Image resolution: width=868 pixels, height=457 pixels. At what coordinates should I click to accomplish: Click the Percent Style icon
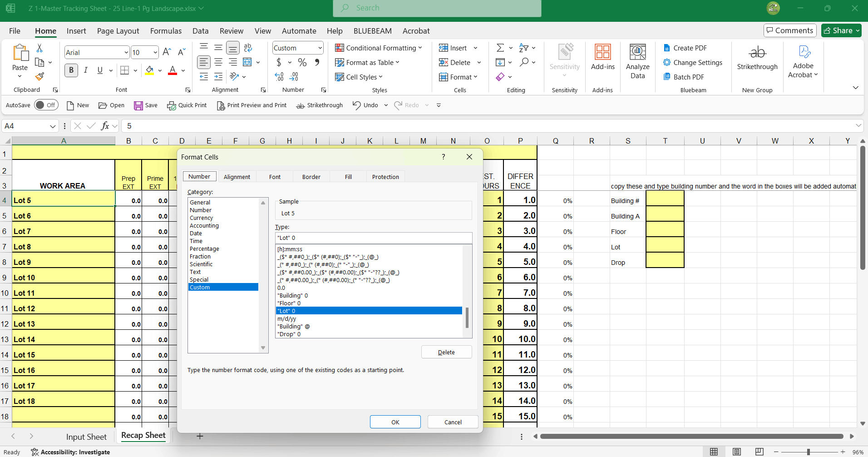coord(302,62)
